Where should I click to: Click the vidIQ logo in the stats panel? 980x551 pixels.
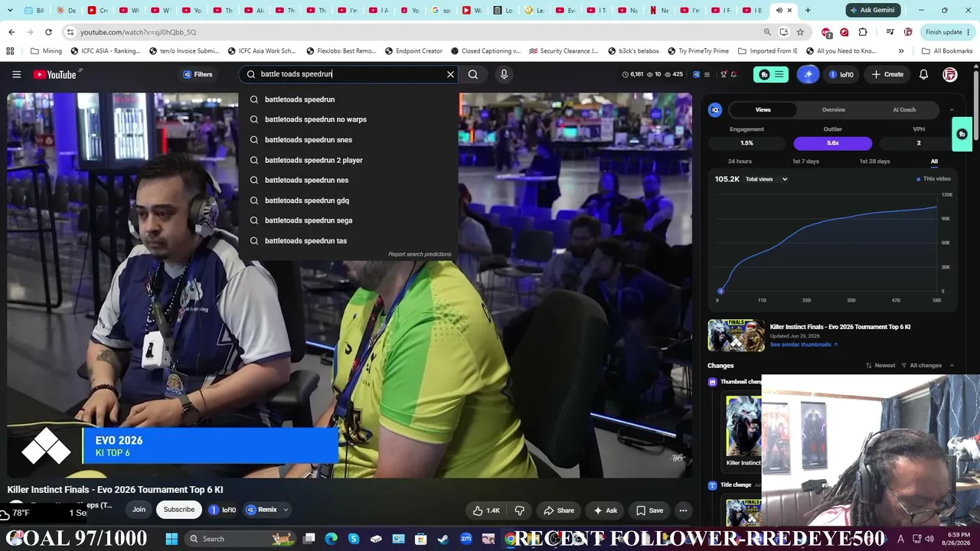point(715,109)
